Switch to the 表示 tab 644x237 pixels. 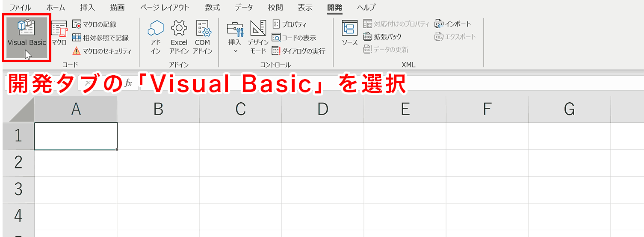(x=305, y=7)
